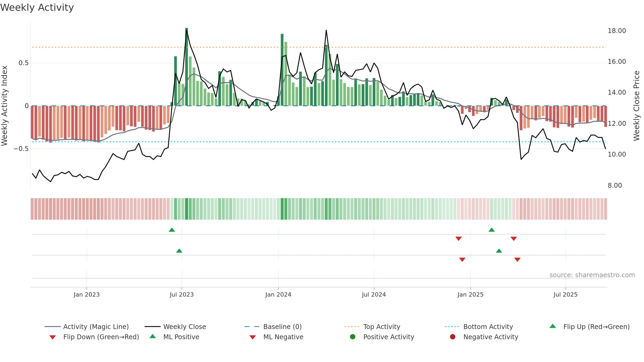Click the Weekly Activity chart title

coord(37,8)
